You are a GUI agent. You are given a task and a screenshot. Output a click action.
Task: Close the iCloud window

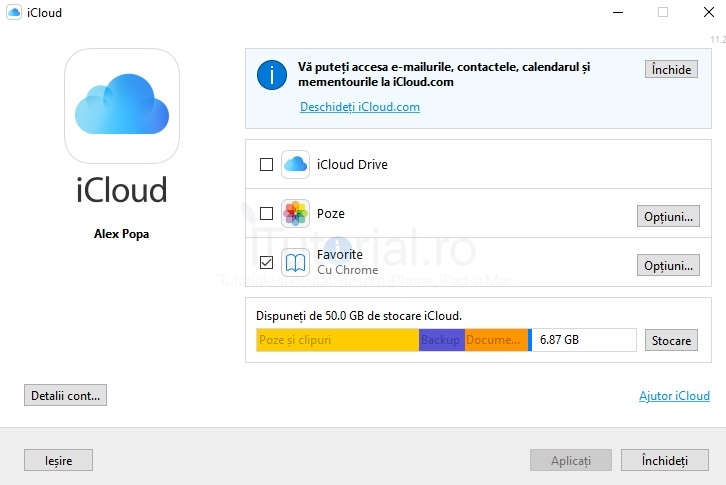click(709, 13)
